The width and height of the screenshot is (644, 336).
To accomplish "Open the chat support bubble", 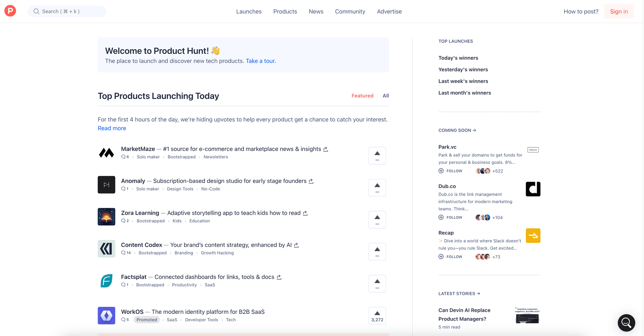I will pos(627,323).
